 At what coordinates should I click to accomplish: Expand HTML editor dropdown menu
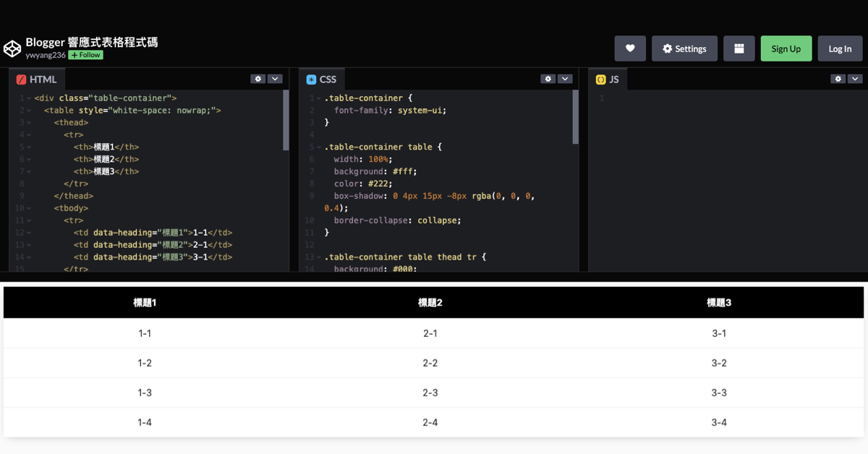pyautogui.click(x=275, y=79)
